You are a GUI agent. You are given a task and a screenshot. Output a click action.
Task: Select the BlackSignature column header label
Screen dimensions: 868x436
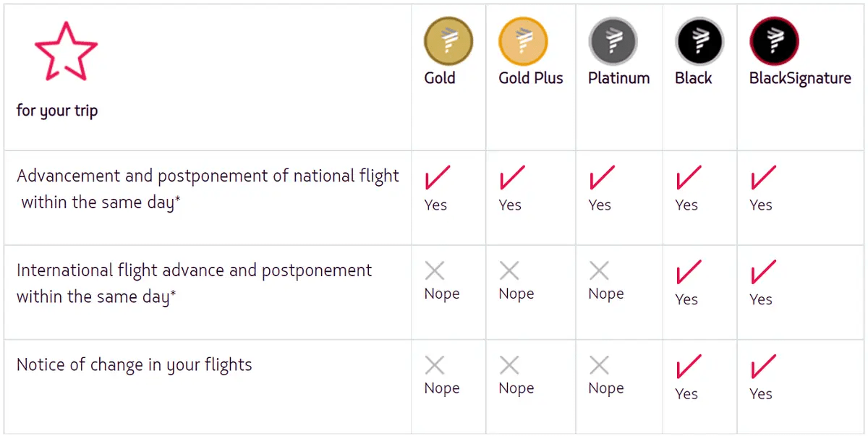(800, 78)
